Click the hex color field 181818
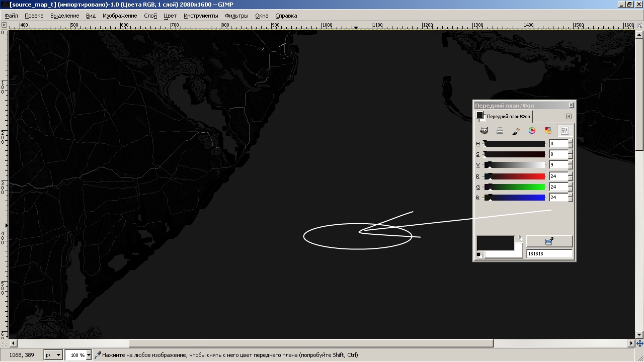The height and width of the screenshot is (362, 644). coord(549,254)
